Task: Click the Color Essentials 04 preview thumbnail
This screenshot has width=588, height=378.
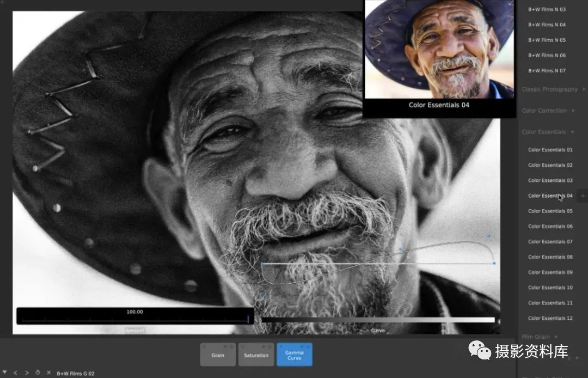Action: coord(439,49)
